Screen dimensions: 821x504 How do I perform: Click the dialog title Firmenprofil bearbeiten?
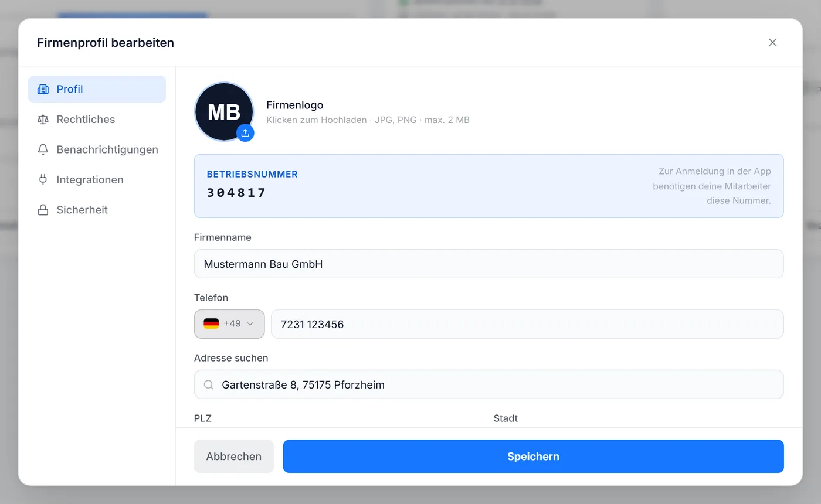(x=106, y=43)
